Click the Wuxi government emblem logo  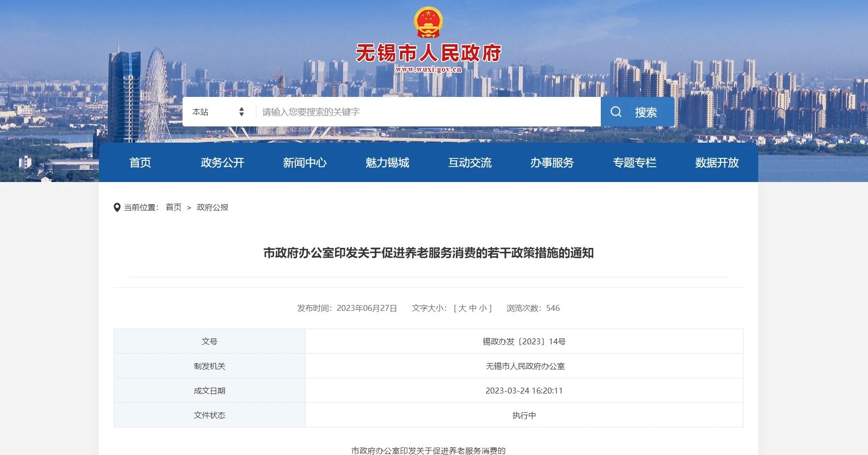tap(429, 22)
